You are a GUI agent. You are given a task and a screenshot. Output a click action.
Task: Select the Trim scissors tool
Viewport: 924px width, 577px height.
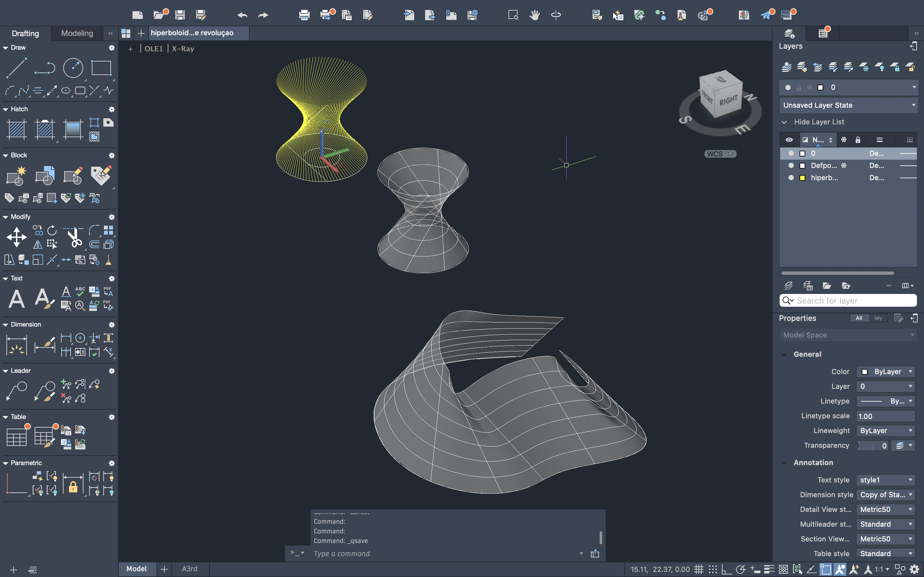[74, 237]
